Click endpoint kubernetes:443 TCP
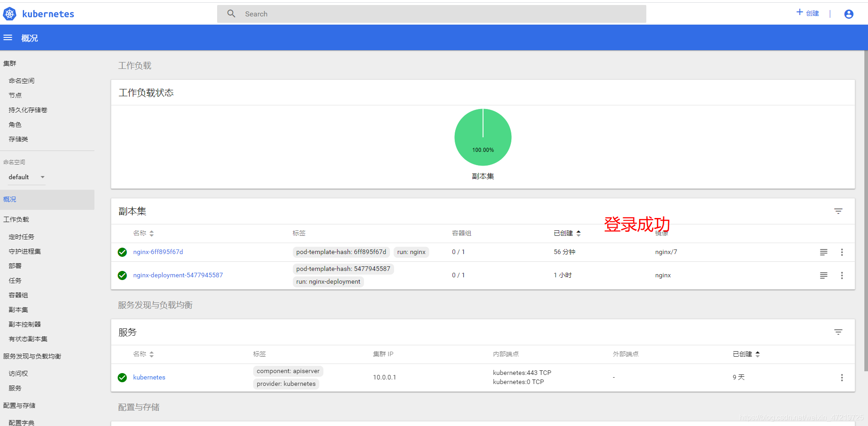 tap(522, 373)
